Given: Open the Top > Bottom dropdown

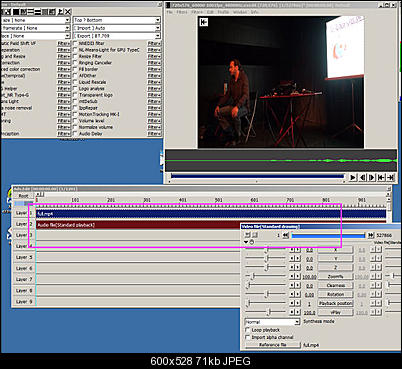Looking at the screenshot, I should [117, 20].
